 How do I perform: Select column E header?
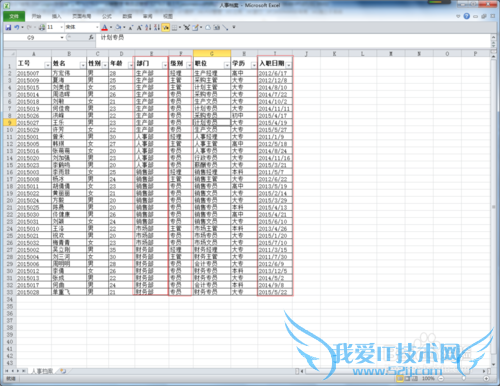(151, 53)
